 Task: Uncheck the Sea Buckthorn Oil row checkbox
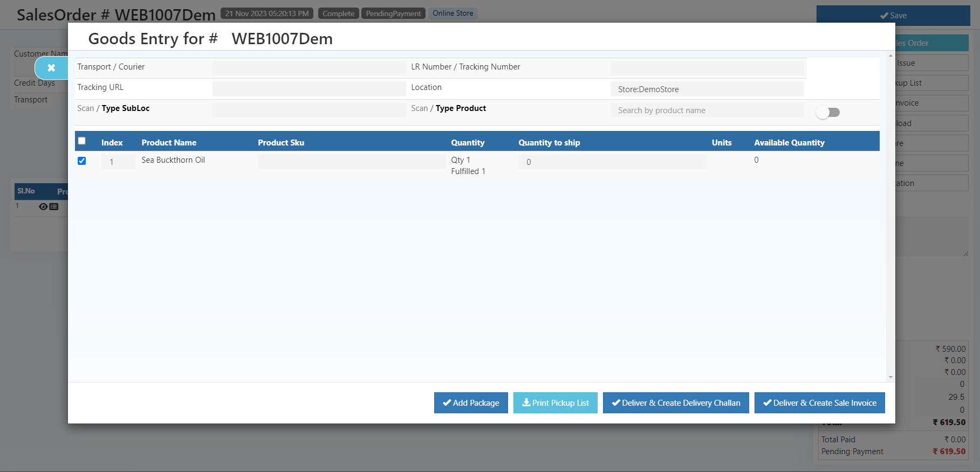tap(82, 161)
